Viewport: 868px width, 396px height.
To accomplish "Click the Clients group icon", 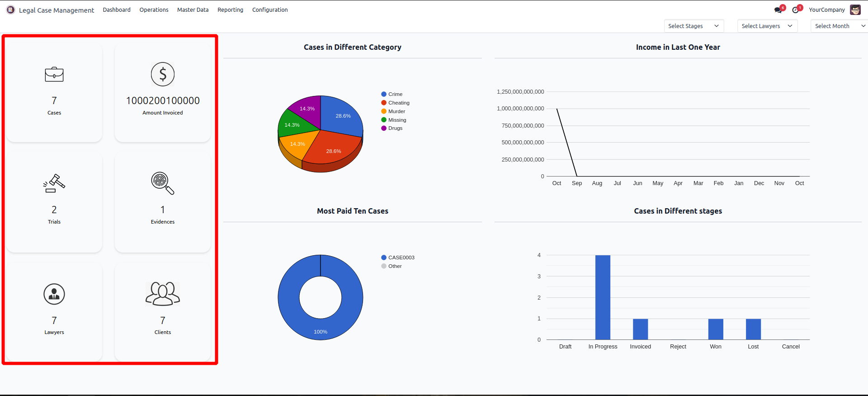I will click(x=163, y=294).
